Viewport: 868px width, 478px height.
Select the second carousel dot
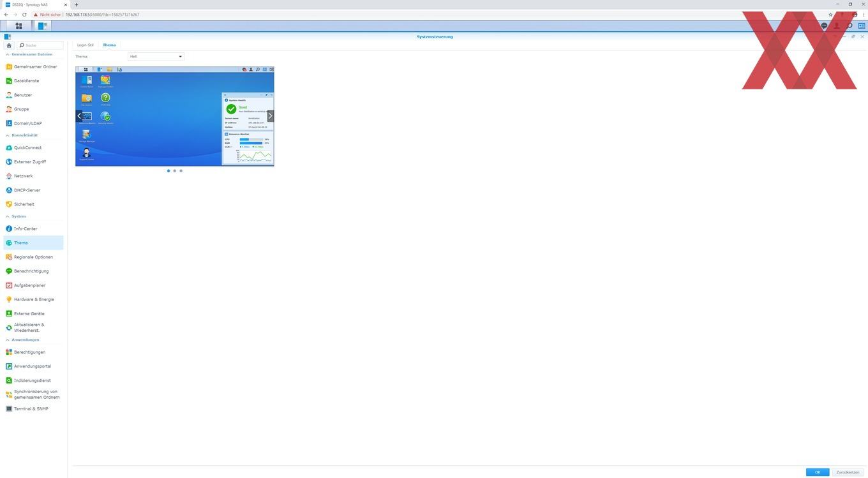175,170
